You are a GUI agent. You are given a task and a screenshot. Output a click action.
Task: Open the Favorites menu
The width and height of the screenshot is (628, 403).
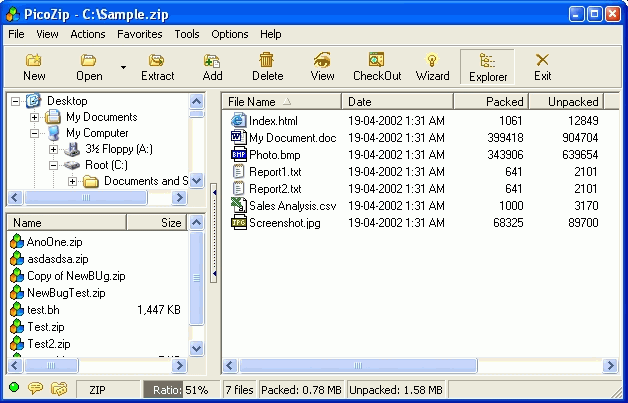pyautogui.click(x=139, y=34)
